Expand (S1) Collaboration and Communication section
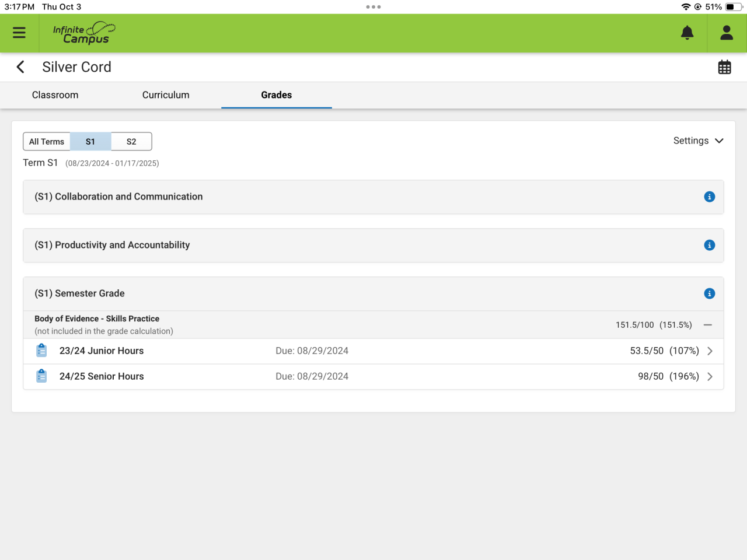 click(373, 197)
